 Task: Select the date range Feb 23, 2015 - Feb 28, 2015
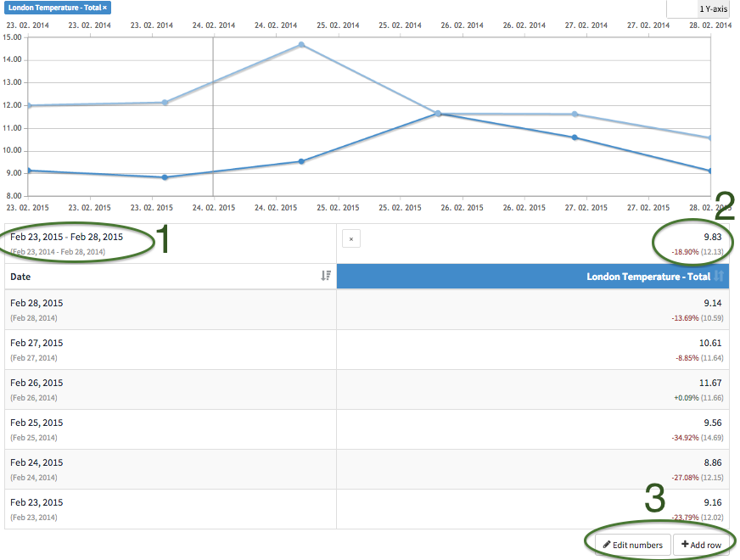point(66,237)
